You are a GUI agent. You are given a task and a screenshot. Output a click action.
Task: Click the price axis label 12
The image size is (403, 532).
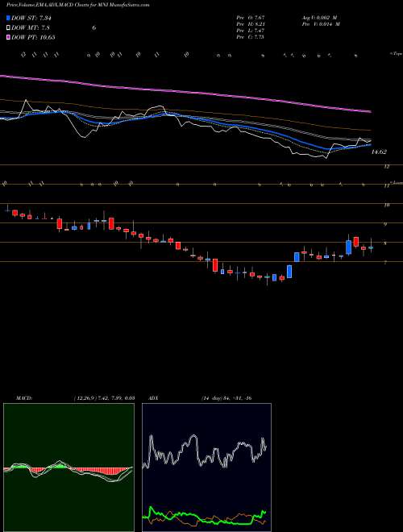coord(386,167)
